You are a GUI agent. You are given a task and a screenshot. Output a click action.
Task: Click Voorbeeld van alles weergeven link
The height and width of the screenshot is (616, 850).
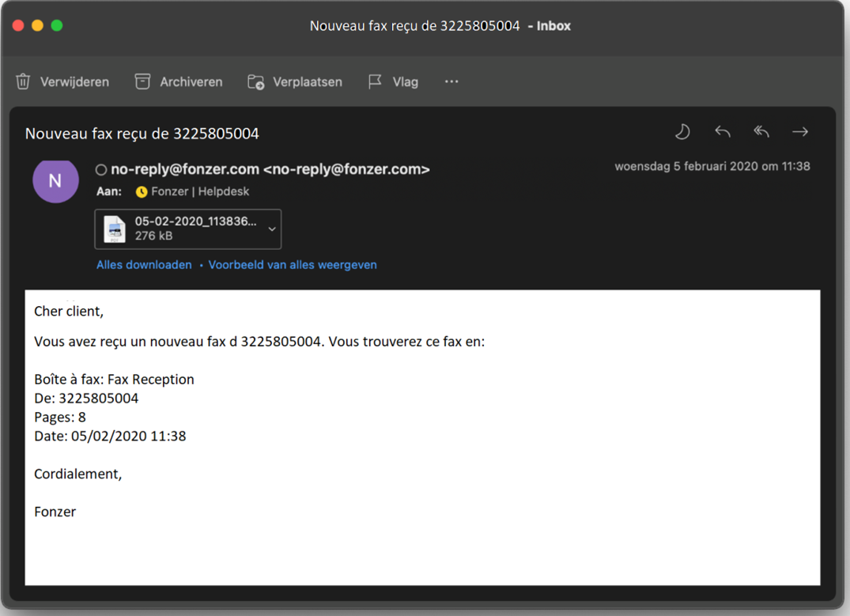[x=293, y=265]
